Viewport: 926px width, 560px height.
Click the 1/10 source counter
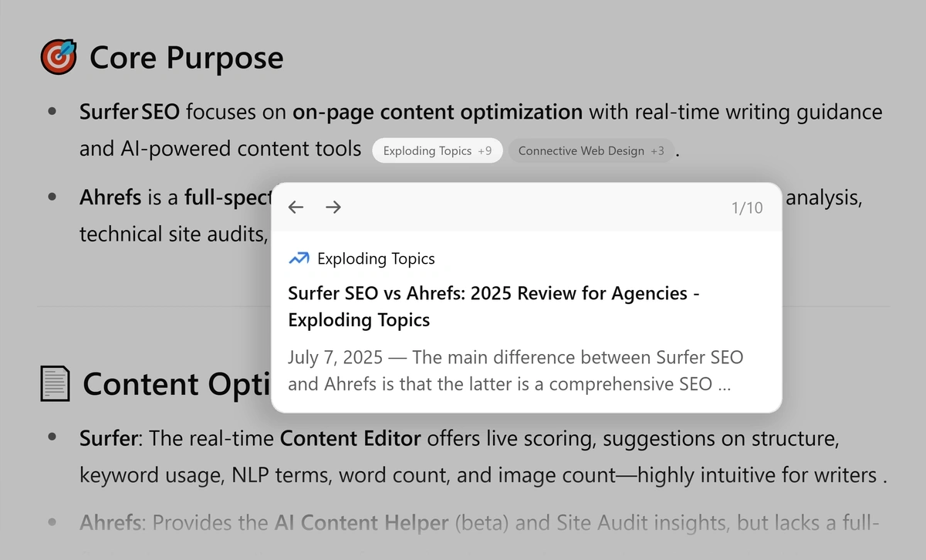[746, 207]
